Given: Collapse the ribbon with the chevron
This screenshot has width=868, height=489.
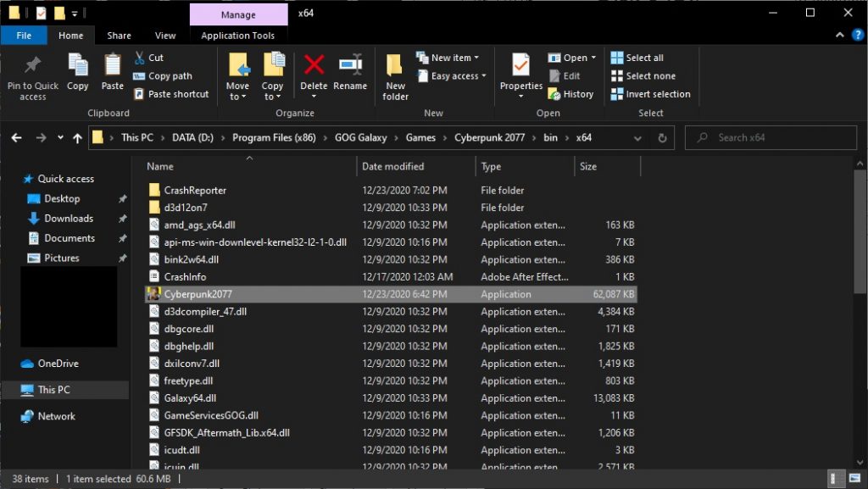Looking at the screenshot, I should tap(840, 35).
